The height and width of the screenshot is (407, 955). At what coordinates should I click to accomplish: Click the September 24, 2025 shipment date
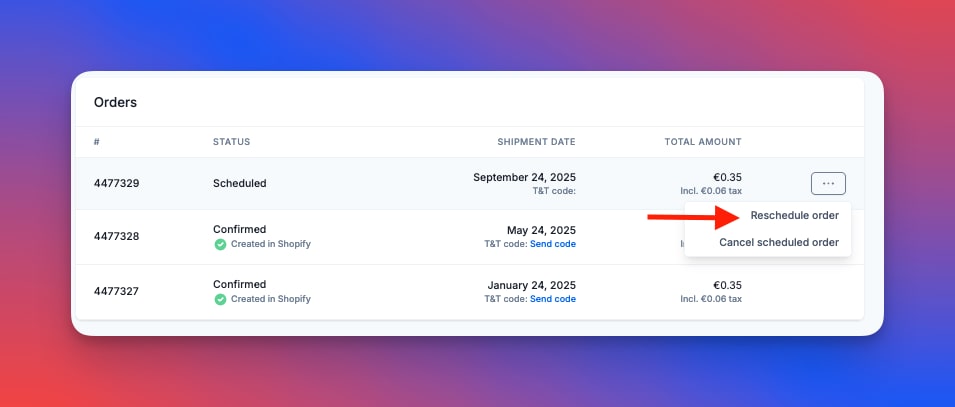(524, 177)
